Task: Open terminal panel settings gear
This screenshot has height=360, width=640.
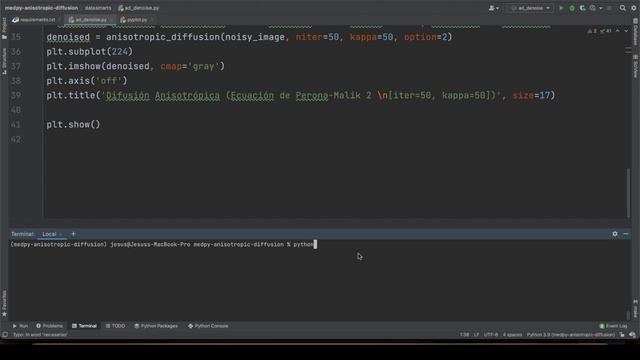Action: 615,234
